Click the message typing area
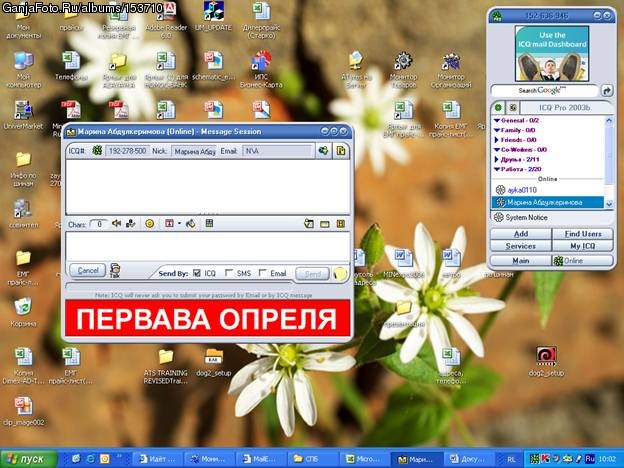Viewport: 624px width, 468px height. tap(208, 247)
